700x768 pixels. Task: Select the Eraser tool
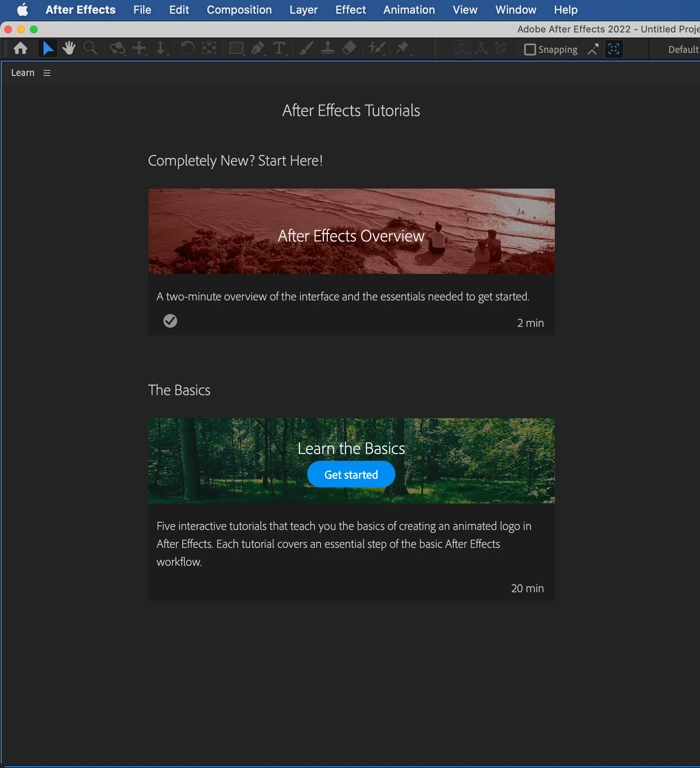tap(349, 49)
